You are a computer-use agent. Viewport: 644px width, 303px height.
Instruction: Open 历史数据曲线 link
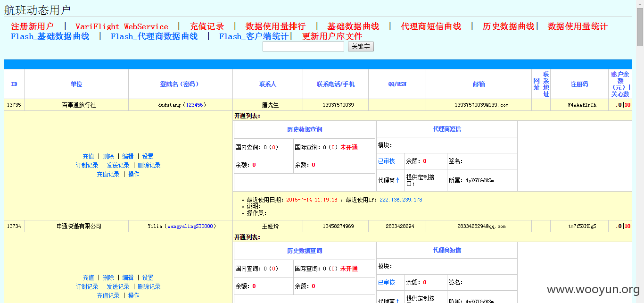click(x=508, y=26)
